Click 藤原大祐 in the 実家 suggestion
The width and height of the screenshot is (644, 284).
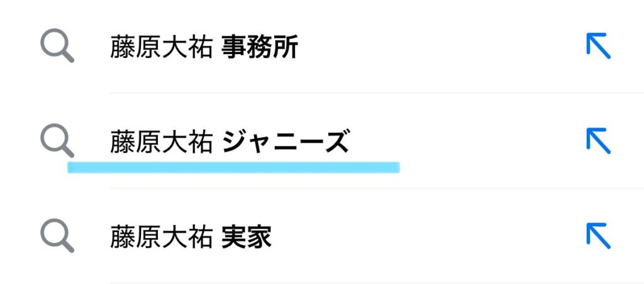(x=161, y=238)
